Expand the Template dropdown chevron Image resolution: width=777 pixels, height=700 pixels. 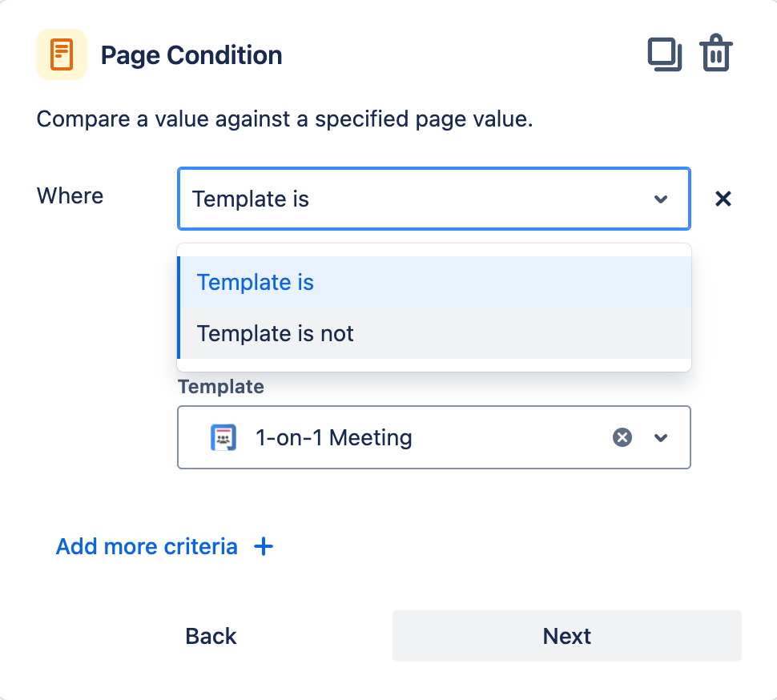point(661,437)
